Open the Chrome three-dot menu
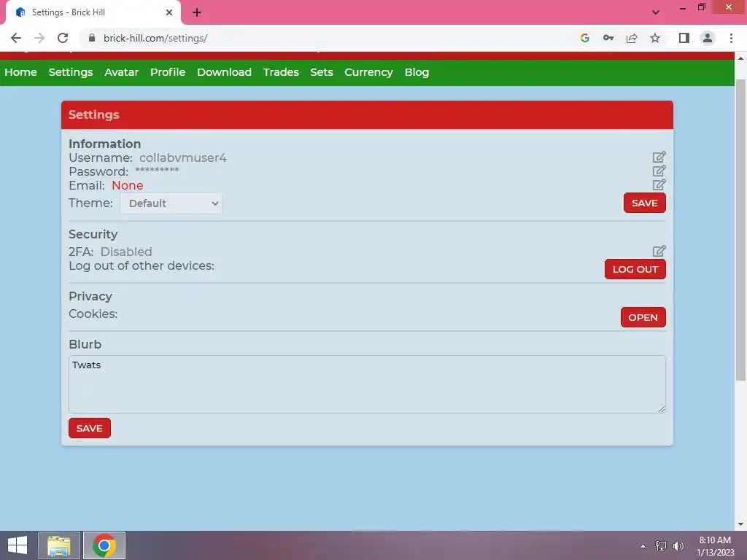Screen dimensions: 747x560 (x=731, y=38)
